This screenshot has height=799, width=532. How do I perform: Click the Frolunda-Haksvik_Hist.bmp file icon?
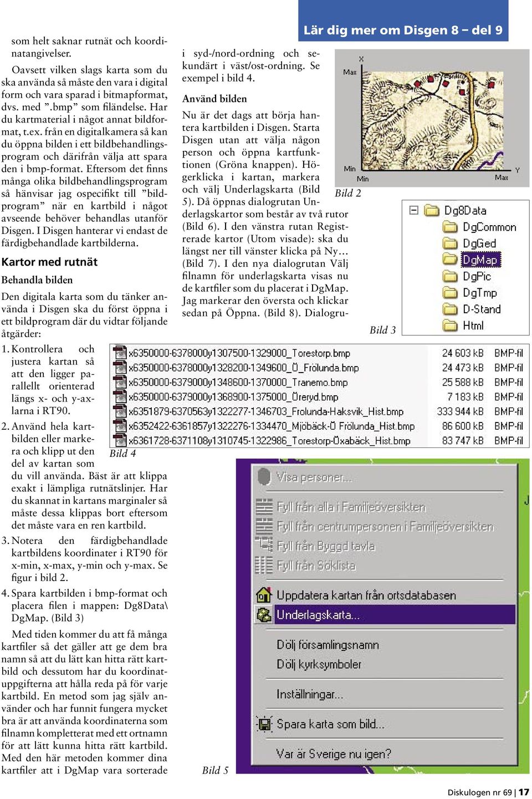(x=119, y=411)
